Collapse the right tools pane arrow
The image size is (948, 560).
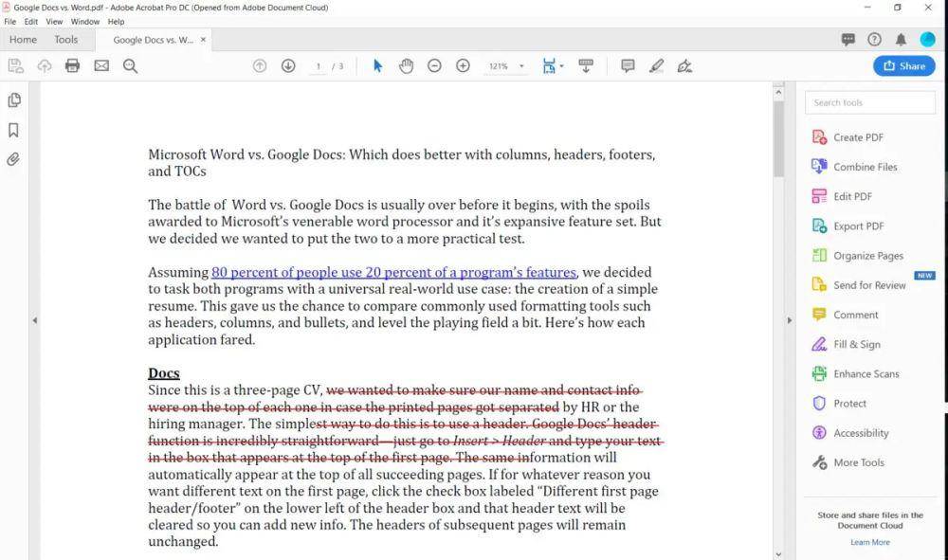(789, 320)
